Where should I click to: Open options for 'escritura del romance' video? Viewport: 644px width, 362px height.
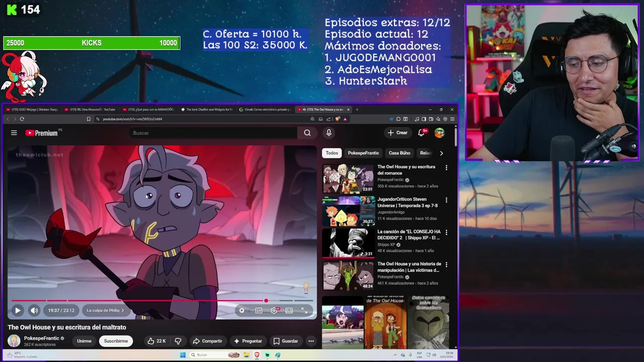(x=446, y=167)
